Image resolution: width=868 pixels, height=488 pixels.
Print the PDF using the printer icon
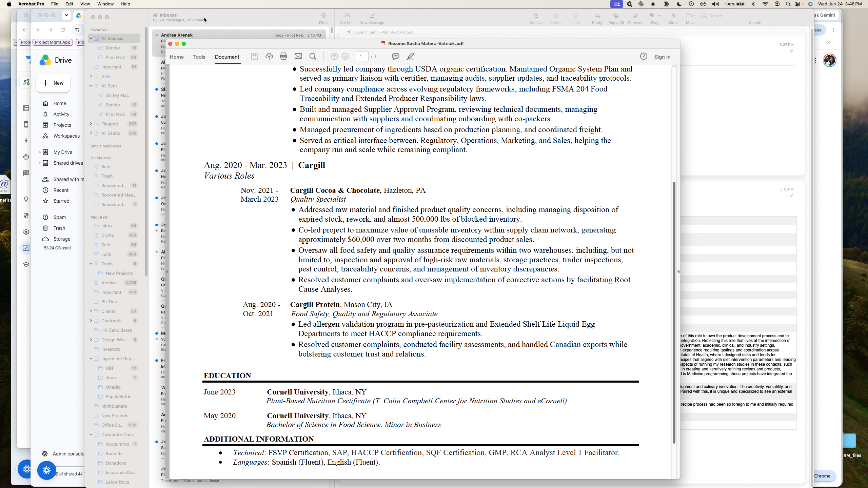click(x=283, y=57)
